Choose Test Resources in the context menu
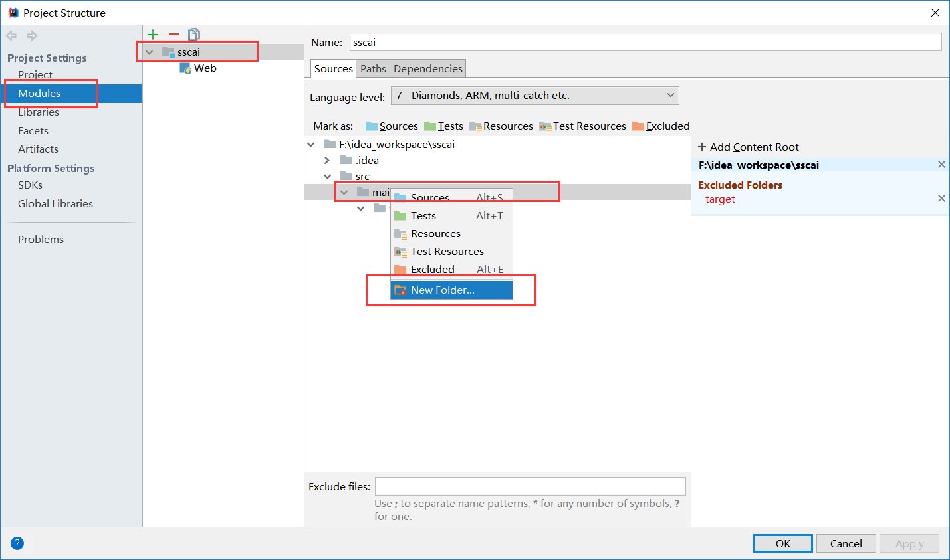 point(451,251)
